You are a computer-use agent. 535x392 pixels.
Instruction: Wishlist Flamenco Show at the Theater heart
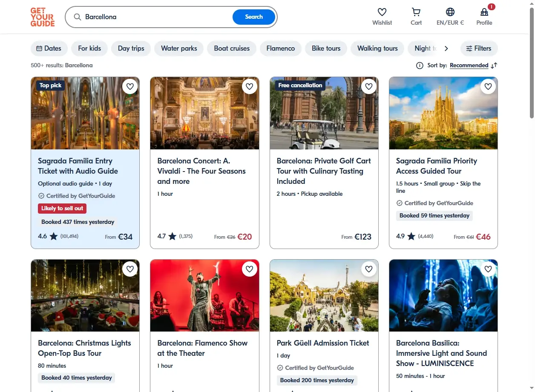250,269
